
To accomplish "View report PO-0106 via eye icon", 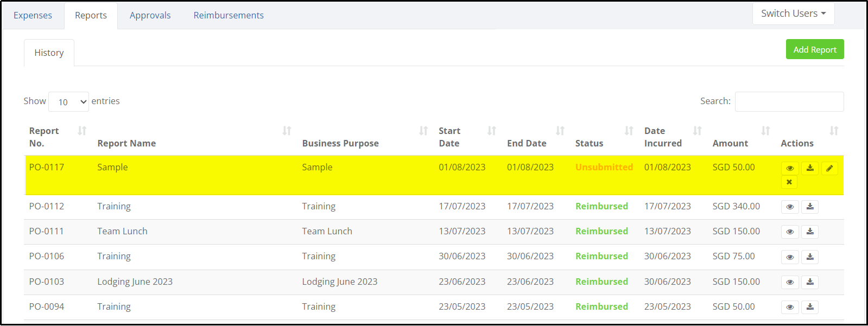I will (x=790, y=257).
